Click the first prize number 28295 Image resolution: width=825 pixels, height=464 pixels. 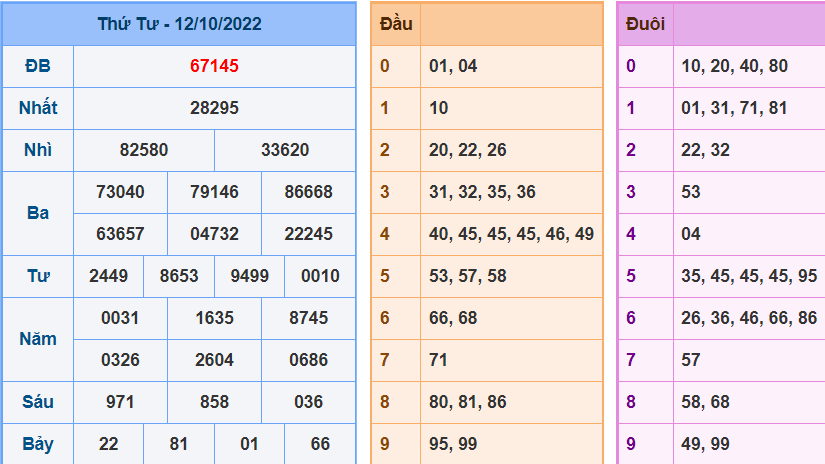(x=214, y=108)
